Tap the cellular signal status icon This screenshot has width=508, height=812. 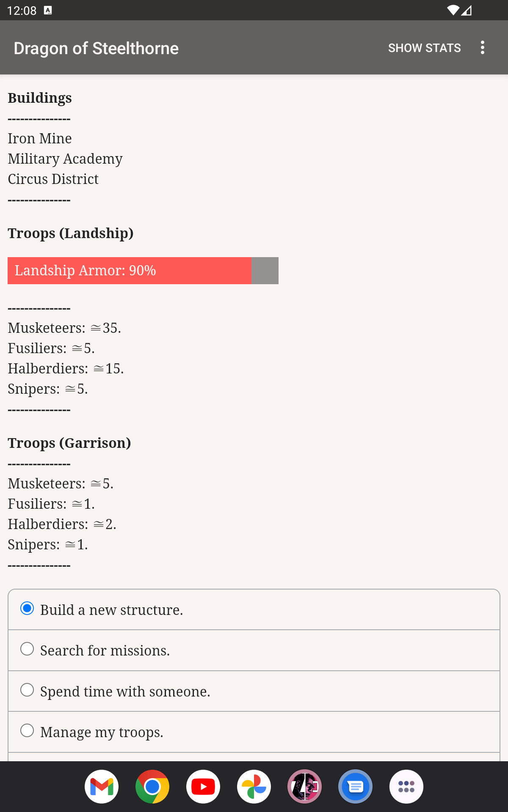tap(467, 10)
